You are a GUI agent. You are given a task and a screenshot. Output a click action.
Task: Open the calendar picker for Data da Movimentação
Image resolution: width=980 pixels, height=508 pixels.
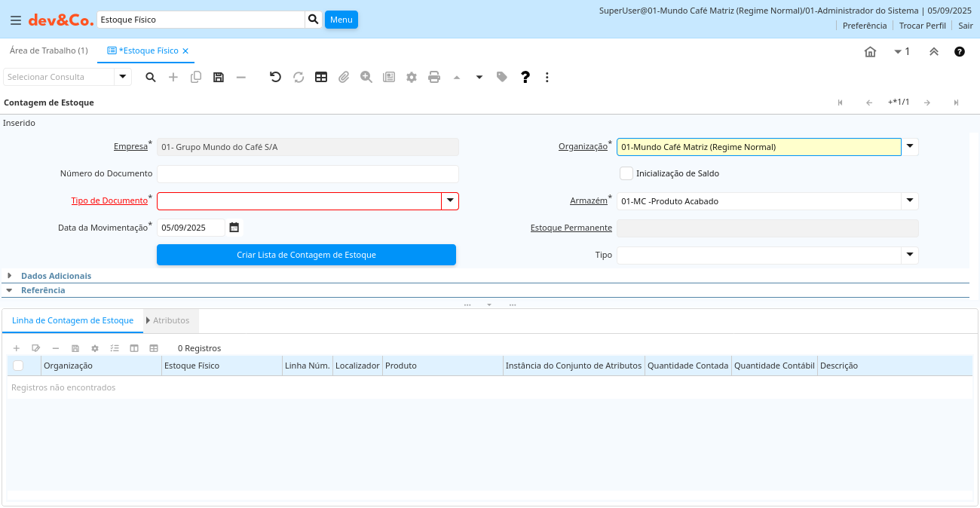click(234, 228)
